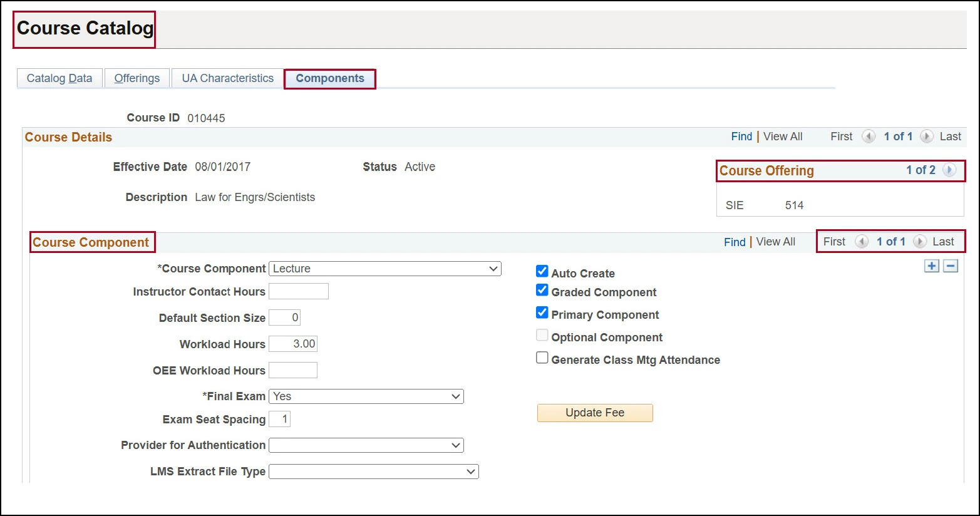Show next row arrow in Course Details
This screenshot has height=516, width=980.
point(927,137)
